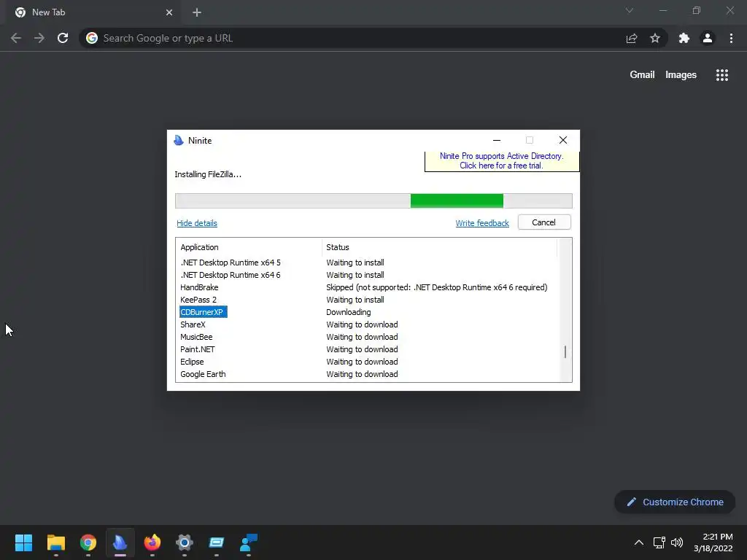Click the Chrome forward arrow
This screenshot has height=560, width=747.
tap(39, 38)
